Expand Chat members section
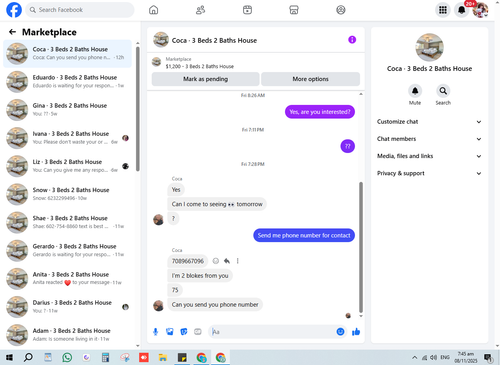 pyautogui.click(x=429, y=139)
